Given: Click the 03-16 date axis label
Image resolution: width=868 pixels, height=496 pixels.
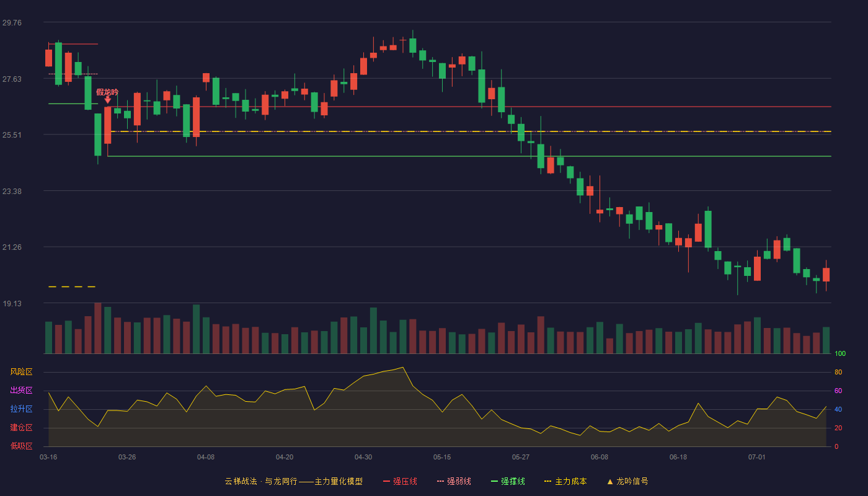Looking at the screenshot, I should (x=48, y=457).
